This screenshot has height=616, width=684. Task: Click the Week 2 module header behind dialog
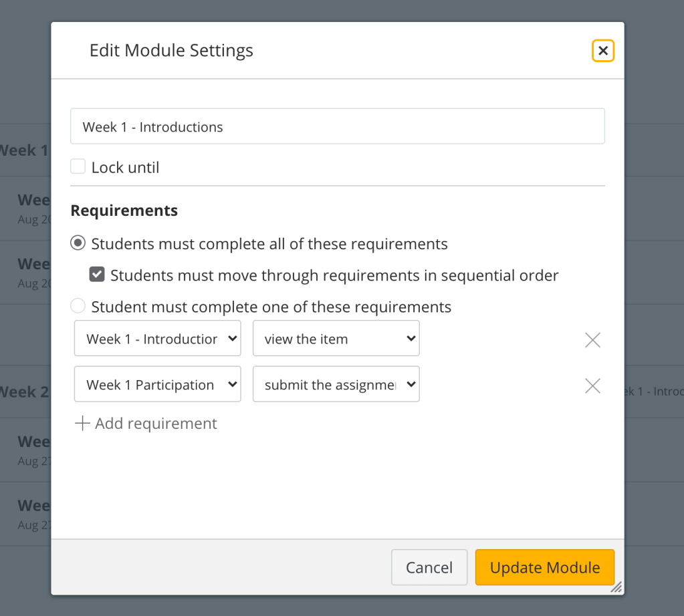click(24, 392)
